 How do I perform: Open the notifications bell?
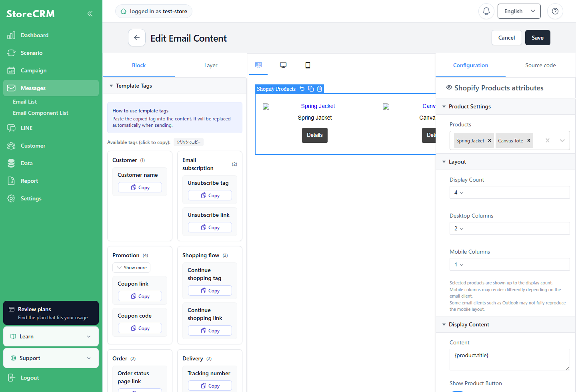click(486, 11)
